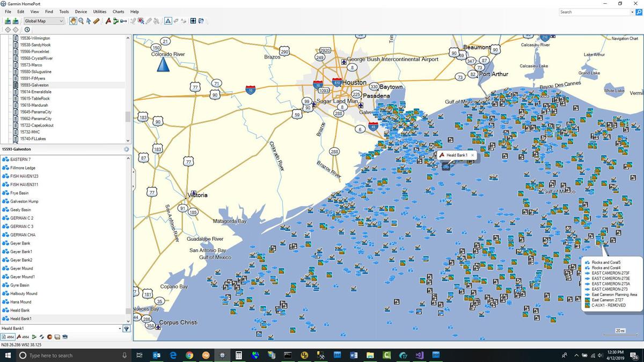Click the map rotate/refresh toolbar icon
Image resolution: width=644 pixels, height=362 pixels.
pos(201,21)
